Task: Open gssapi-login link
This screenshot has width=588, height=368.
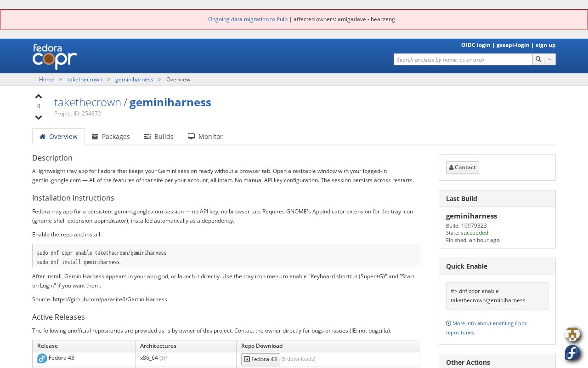Action: (513, 45)
